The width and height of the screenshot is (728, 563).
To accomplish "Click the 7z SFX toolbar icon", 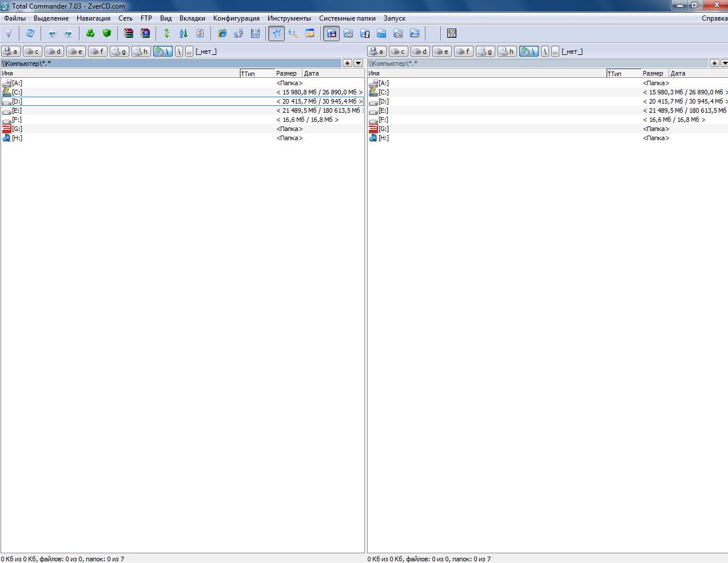I will pos(452,33).
